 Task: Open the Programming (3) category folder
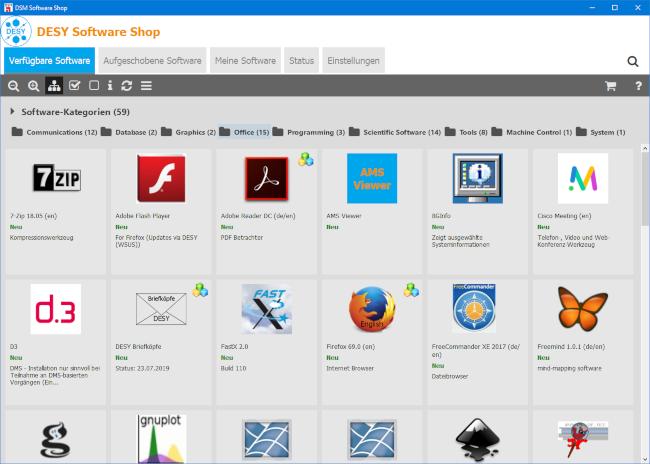coord(309,132)
